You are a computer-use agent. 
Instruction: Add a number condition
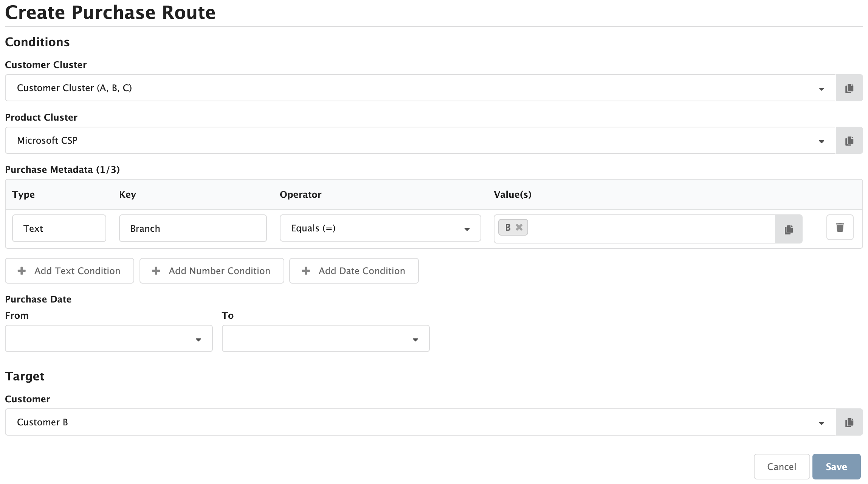[211, 270]
